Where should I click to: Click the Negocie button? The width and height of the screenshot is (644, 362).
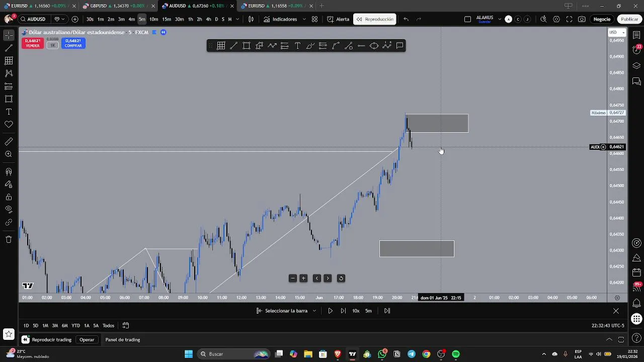[x=602, y=19]
